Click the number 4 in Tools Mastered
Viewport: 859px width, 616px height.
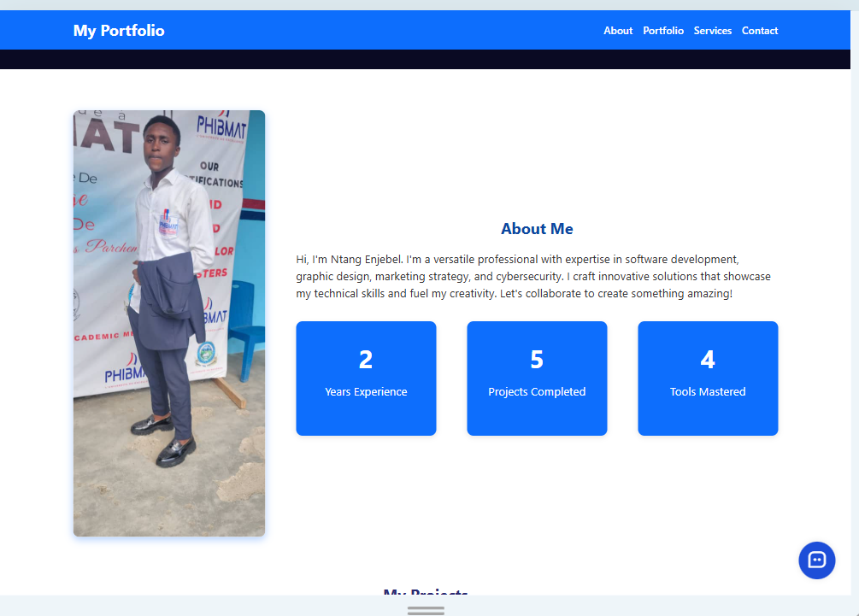708,360
